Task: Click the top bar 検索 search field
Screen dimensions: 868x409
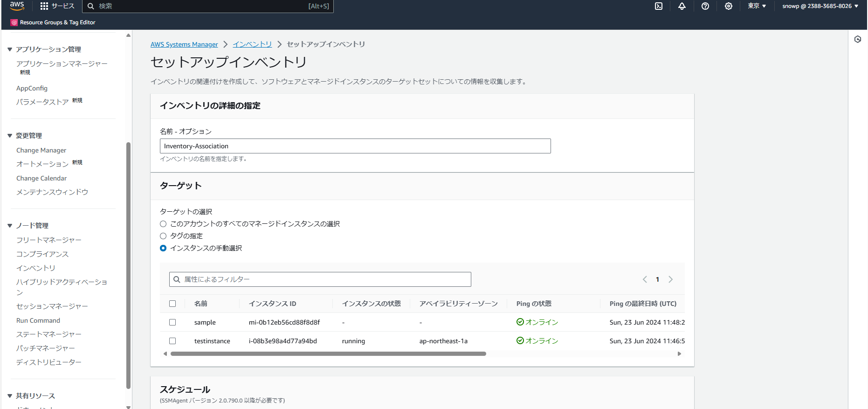Action: 208,6
